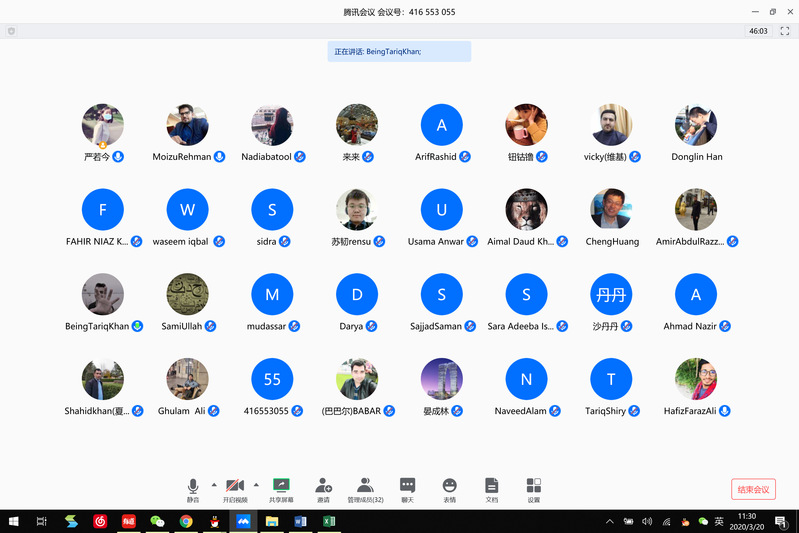Select BeingTariqKhan participant avatar
Image resolution: width=799 pixels, height=533 pixels.
click(103, 295)
